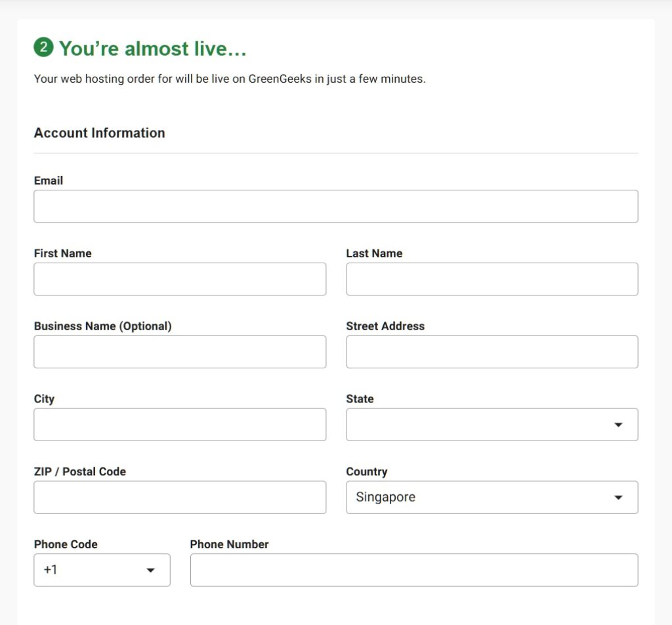Click the Phone Number input field

[x=413, y=570]
